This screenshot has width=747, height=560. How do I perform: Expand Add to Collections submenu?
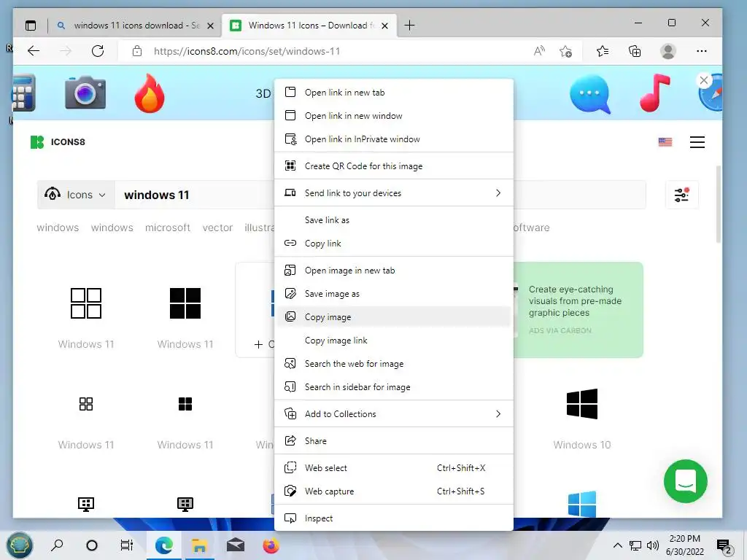point(393,414)
